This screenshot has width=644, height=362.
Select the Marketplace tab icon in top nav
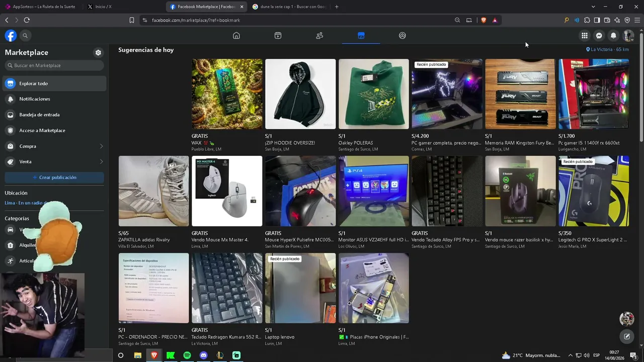coord(361,36)
